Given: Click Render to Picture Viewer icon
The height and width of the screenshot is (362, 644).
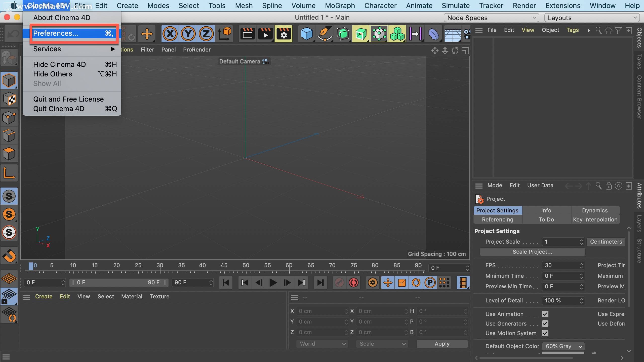Looking at the screenshot, I should tap(265, 34).
